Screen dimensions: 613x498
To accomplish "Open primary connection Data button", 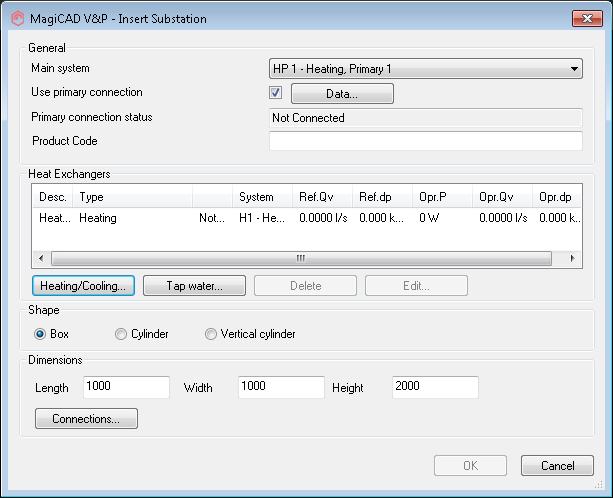I will tap(342, 93).
